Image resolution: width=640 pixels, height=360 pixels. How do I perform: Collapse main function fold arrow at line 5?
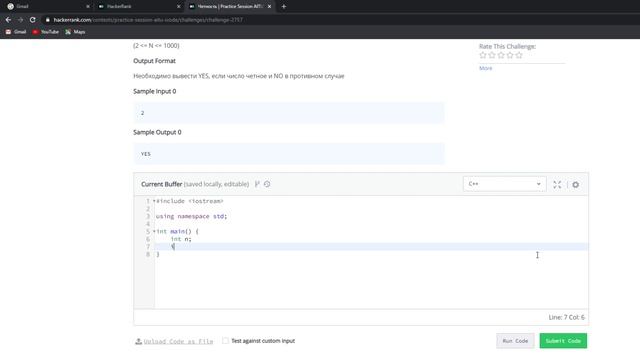click(x=154, y=231)
